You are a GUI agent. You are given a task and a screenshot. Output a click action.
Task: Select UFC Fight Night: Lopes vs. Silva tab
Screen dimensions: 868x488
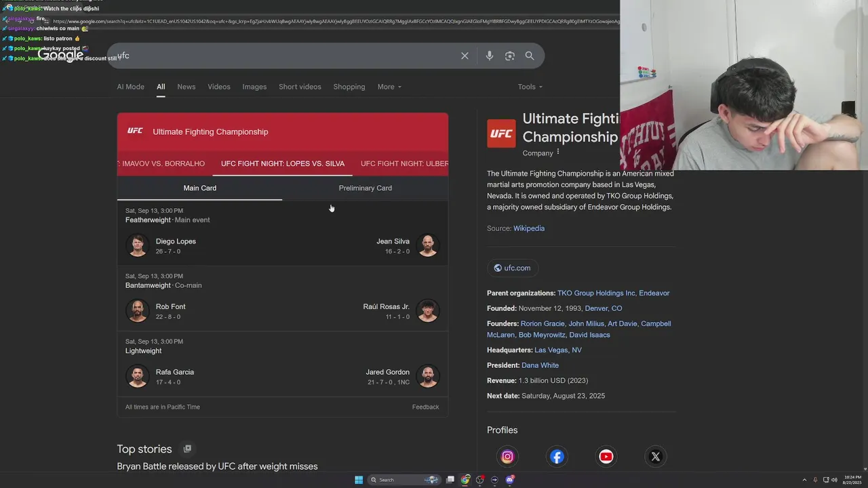(283, 163)
